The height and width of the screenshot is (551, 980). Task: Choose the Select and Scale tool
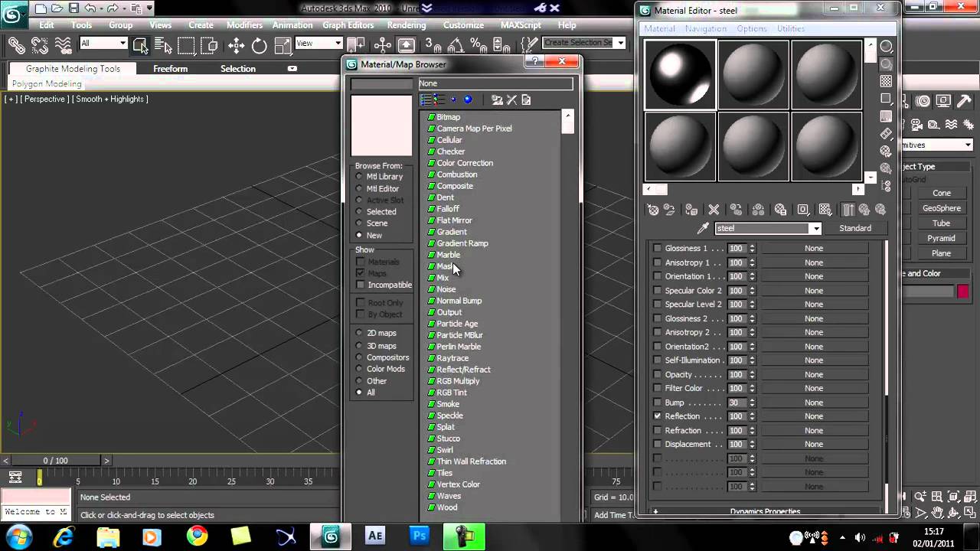click(283, 45)
